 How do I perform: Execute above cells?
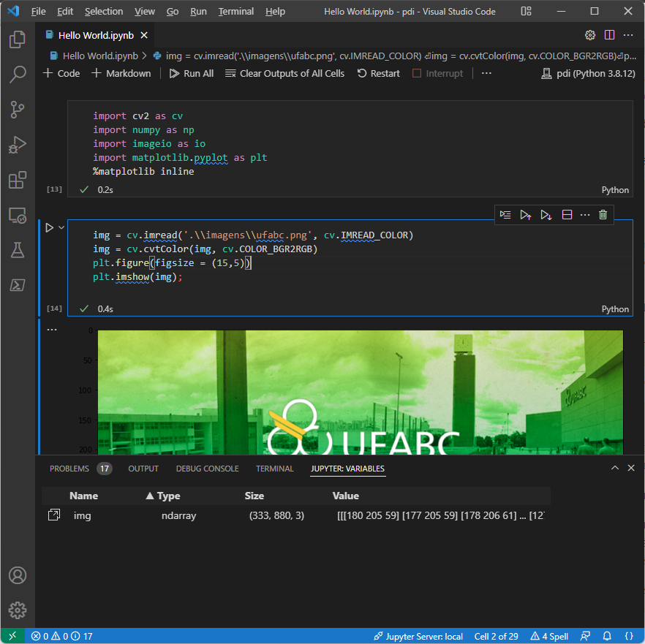tap(525, 215)
